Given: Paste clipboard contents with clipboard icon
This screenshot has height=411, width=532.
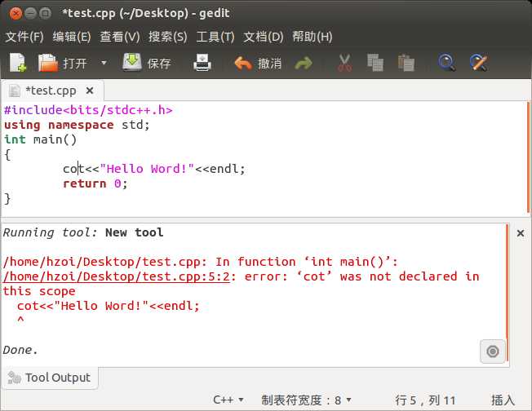Looking at the screenshot, I should tap(406, 63).
